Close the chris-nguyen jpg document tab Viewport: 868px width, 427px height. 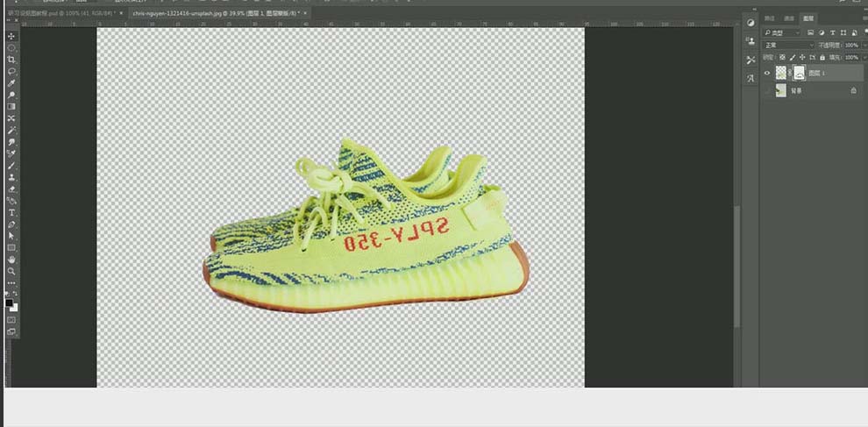point(305,13)
